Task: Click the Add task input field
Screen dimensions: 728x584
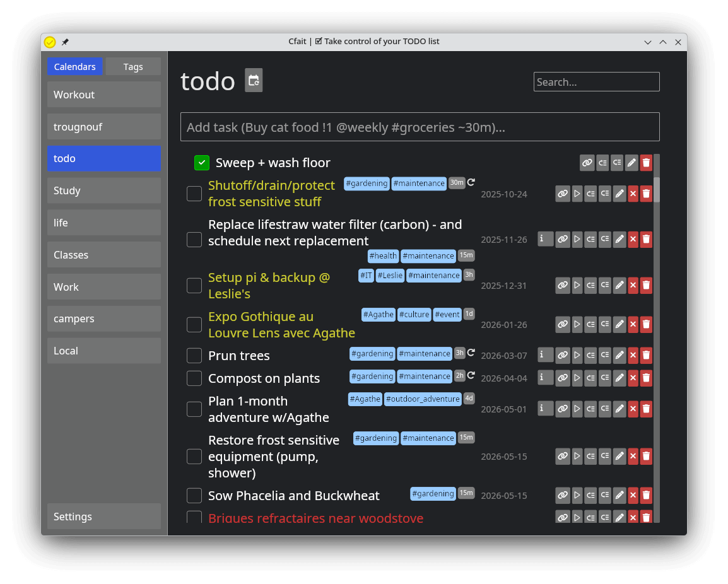Action: 420,127
